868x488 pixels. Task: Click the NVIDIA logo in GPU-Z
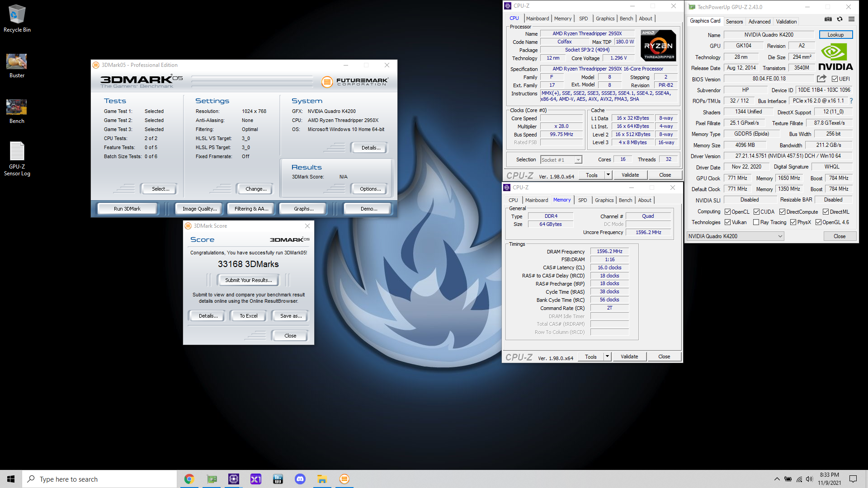point(835,57)
